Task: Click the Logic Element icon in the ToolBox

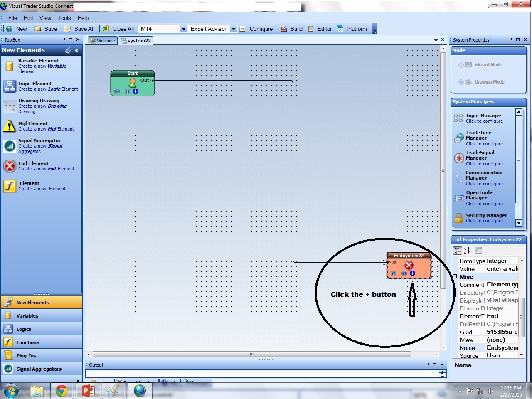Action: click(10, 86)
